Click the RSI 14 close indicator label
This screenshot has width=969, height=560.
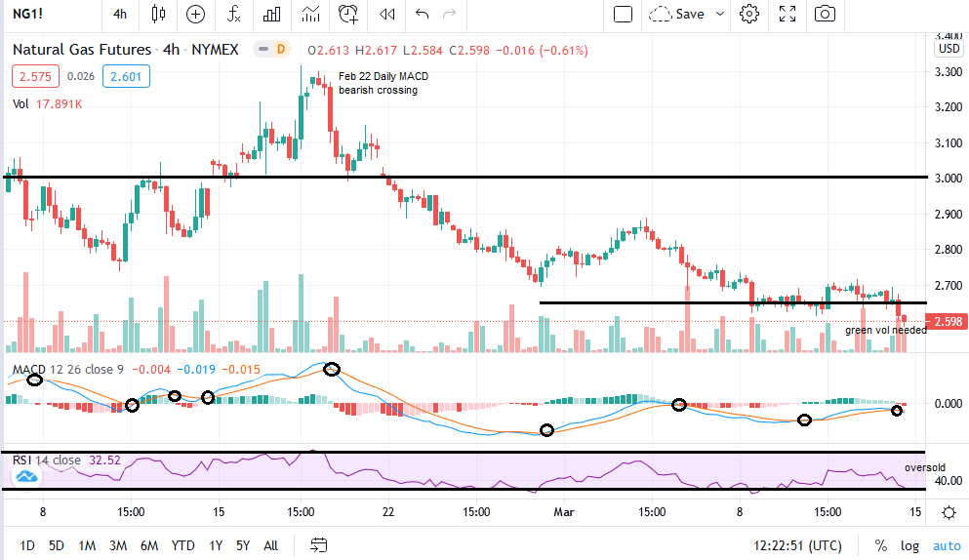pos(46,460)
